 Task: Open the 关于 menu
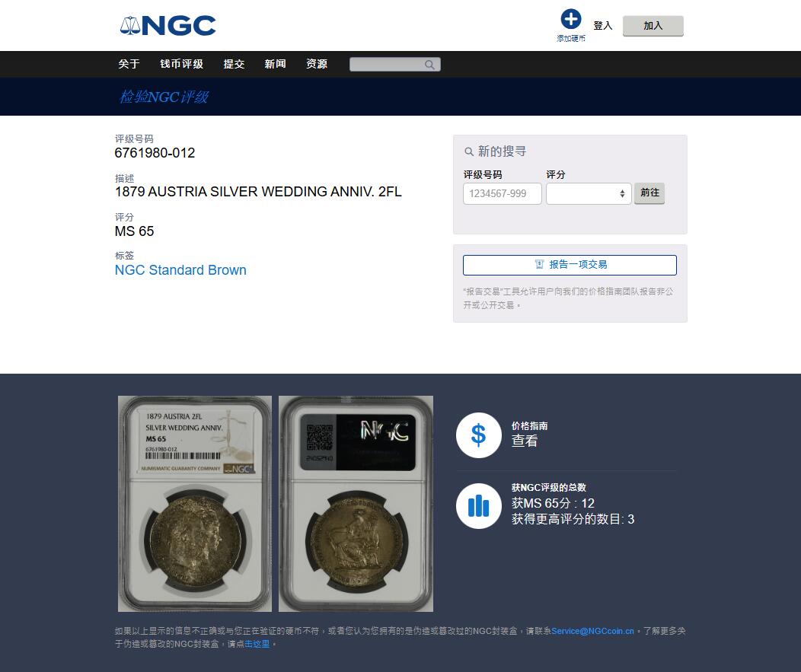[129, 64]
